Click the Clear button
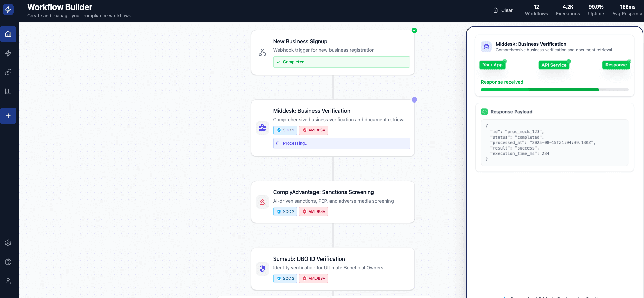The width and height of the screenshot is (644, 298). coord(503,10)
